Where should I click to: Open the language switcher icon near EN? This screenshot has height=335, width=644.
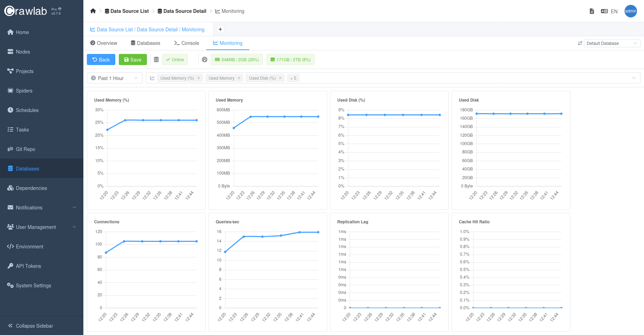pyautogui.click(x=604, y=11)
